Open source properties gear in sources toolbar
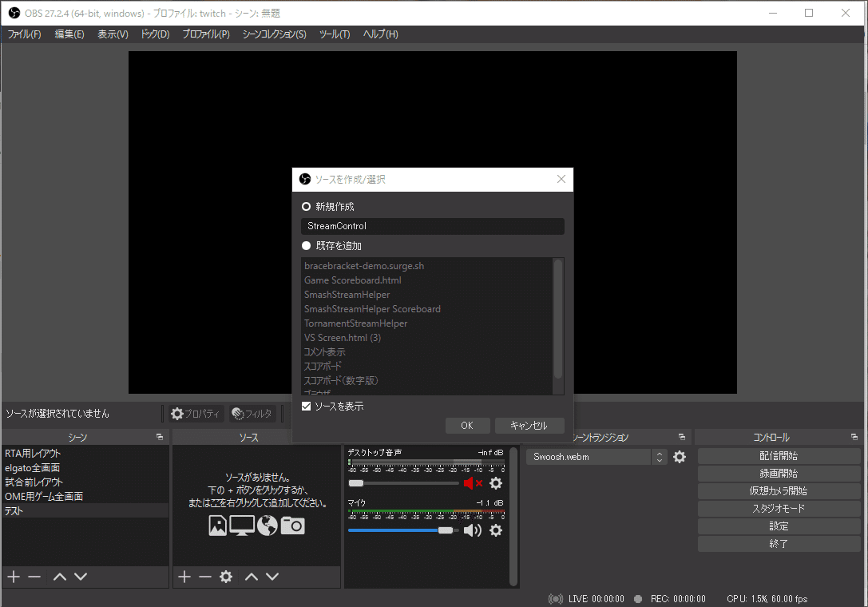Viewport: 868px width, 607px height. 226,577
